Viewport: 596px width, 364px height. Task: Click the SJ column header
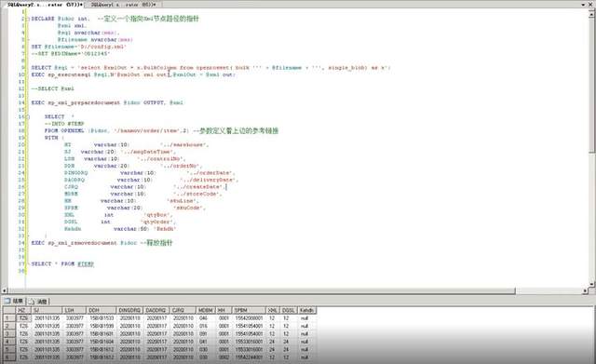pos(47,310)
